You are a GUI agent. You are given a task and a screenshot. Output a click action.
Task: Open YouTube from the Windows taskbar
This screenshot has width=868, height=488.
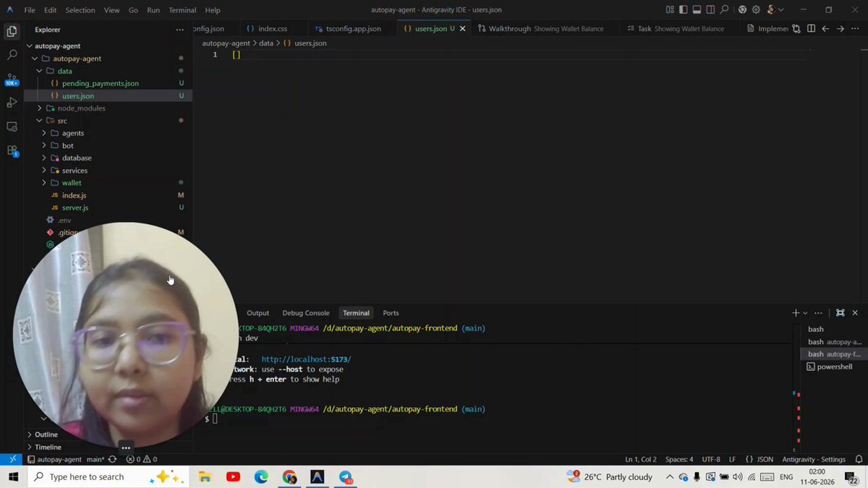point(233,476)
